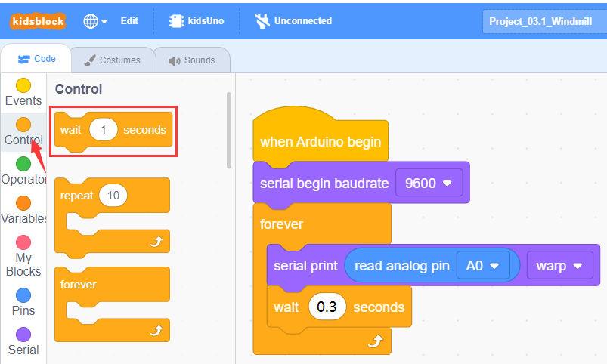
Task: Click the block palette vertical scrollbar
Action: [229, 130]
